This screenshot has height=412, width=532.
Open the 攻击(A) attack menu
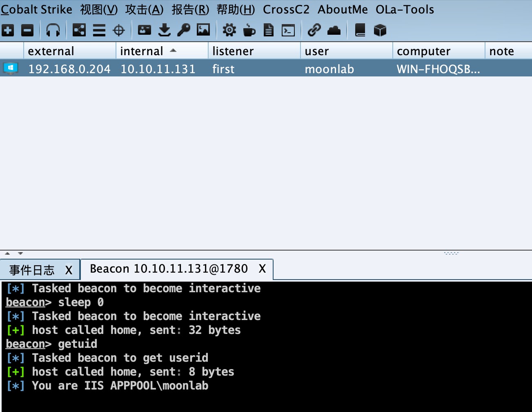pos(144,9)
